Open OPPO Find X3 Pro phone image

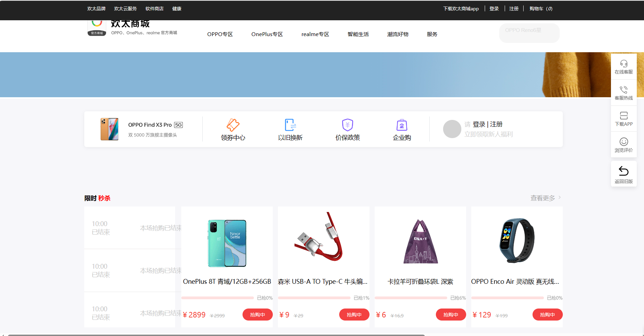[109, 129]
